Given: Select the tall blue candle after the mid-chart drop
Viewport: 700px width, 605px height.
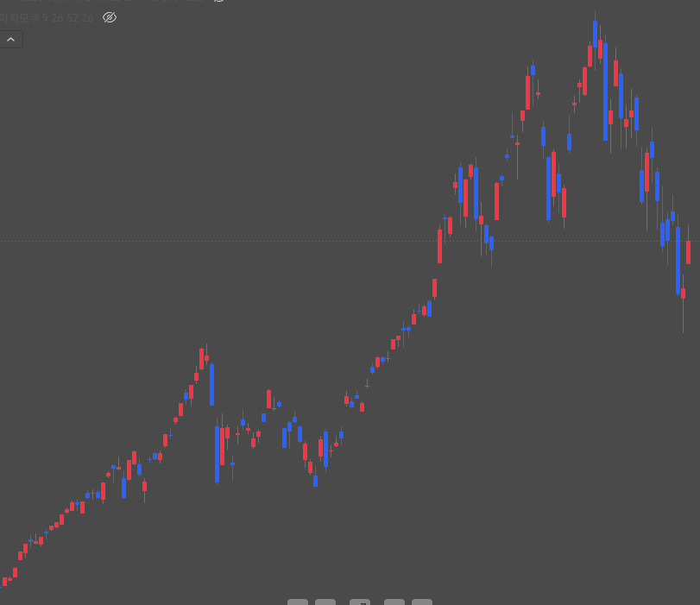Looking at the screenshot, I should click(x=217, y=455).
